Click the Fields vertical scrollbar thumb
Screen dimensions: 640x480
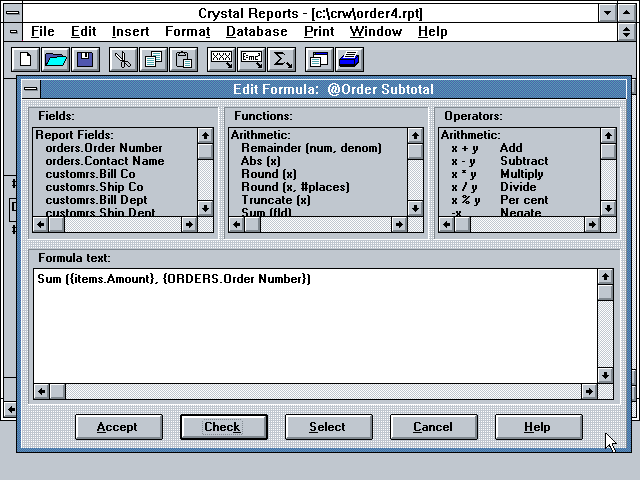tap(205, 151)
